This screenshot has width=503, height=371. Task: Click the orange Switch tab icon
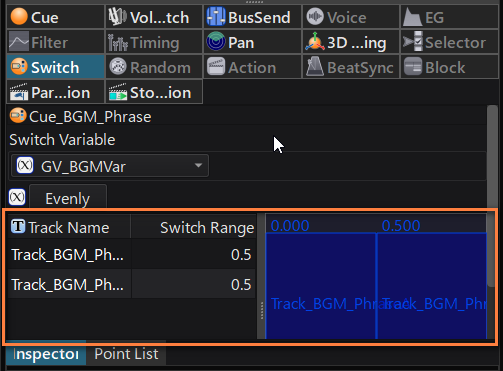coord(19,66)
